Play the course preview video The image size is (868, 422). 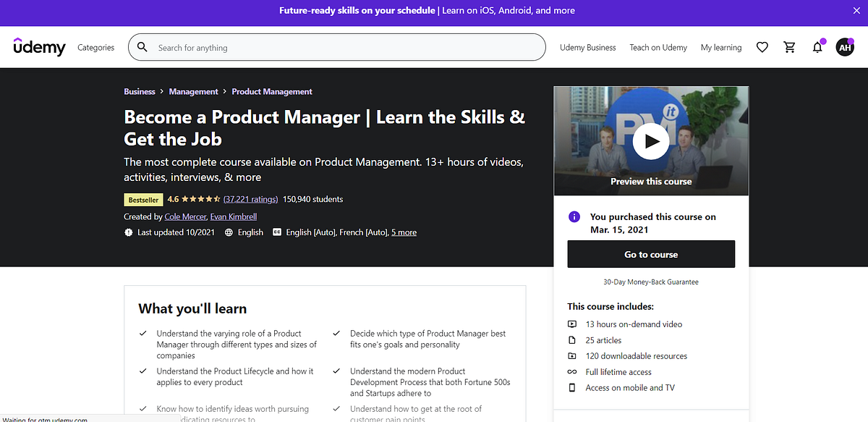(650, 141)
